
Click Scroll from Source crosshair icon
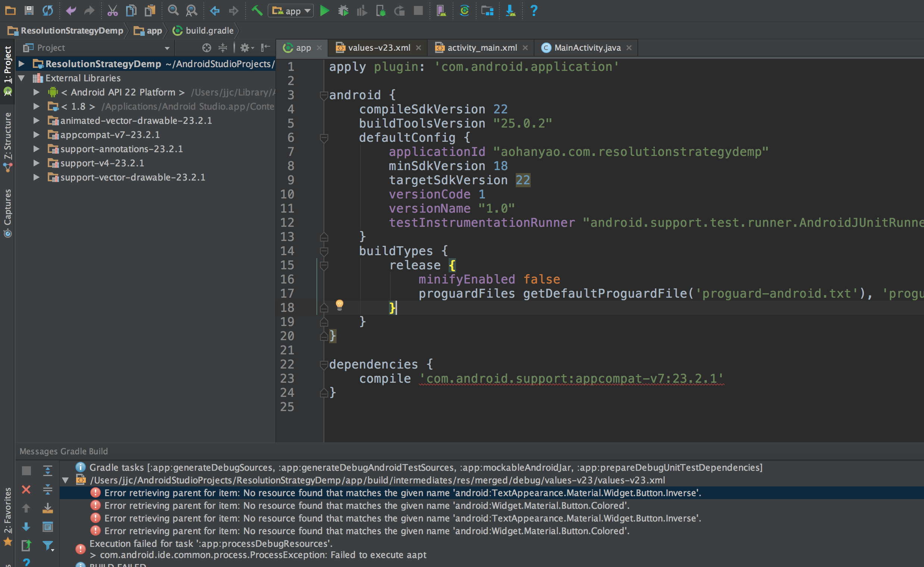(207, 48)
